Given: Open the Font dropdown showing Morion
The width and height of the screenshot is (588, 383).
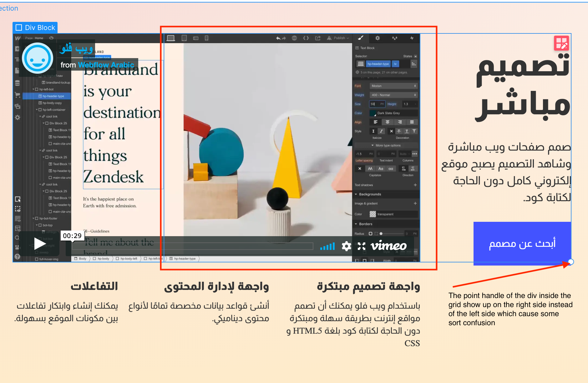Looking at the screenshot, I should tap(393, 86).
